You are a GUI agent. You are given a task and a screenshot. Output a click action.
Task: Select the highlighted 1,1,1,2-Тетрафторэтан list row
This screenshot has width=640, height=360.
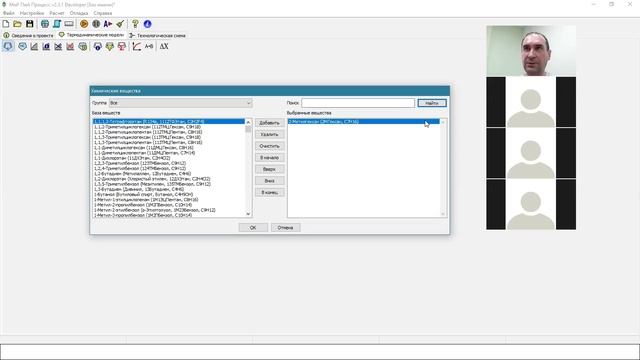(x=169, y=122)
